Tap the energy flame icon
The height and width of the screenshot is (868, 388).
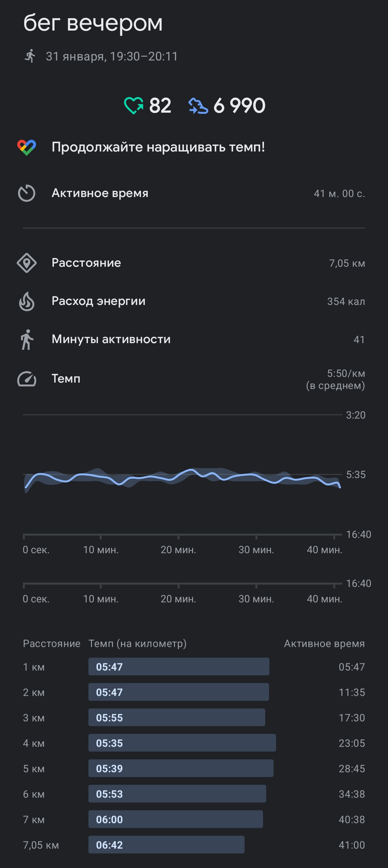(27, 301)
